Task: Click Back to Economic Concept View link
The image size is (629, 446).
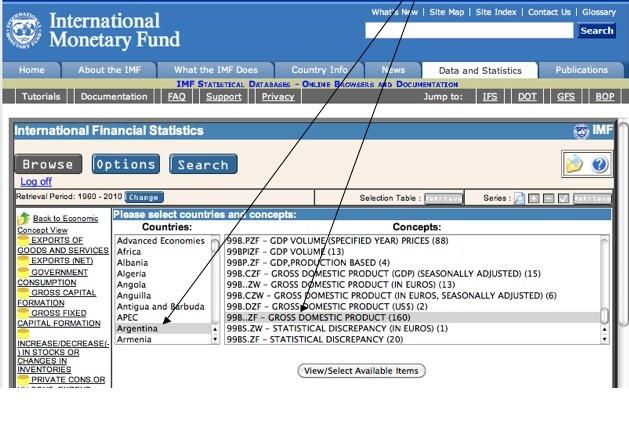Action: pos(58,224)
